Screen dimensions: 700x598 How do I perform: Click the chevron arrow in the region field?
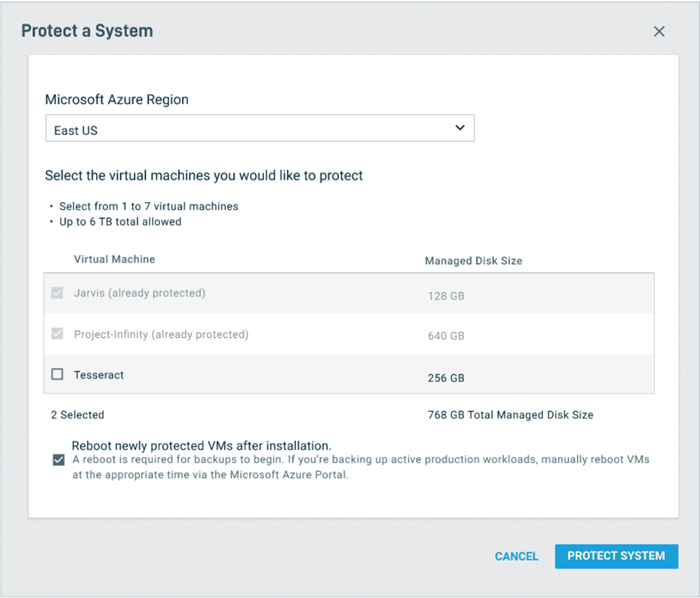pyautogui.click(x=460, y=128)
